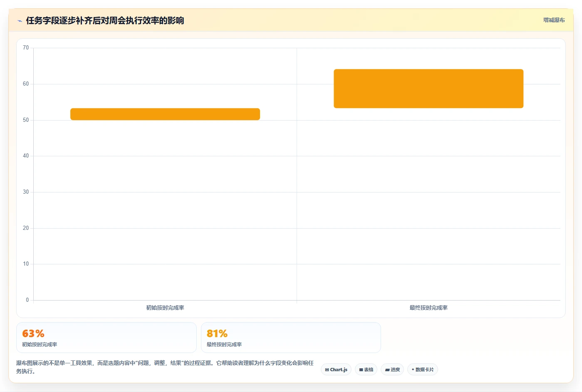
Task: Click the y-axis value 60
Action: (26, 84)
